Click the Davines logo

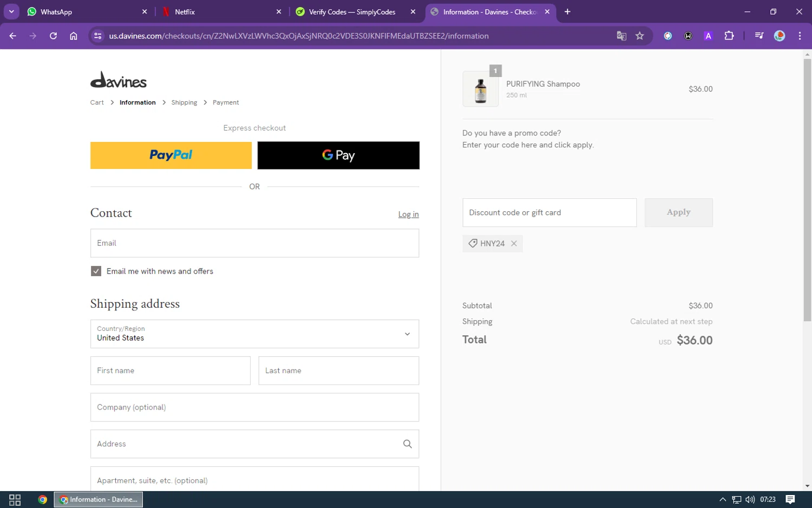(x=119, y=80)
